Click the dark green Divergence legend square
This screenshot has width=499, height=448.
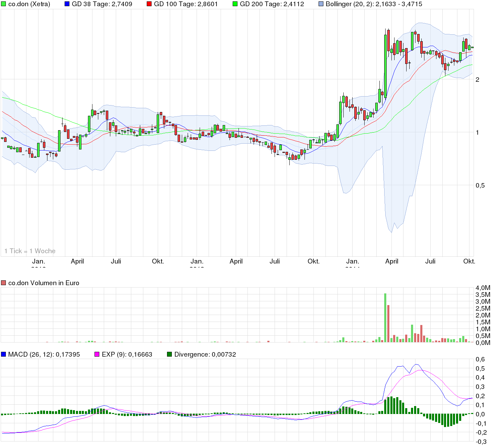(x=169, y=354)
